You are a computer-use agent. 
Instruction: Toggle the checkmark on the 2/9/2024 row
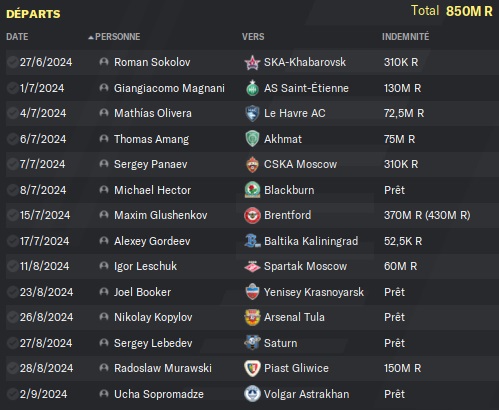tap(13, 394)
